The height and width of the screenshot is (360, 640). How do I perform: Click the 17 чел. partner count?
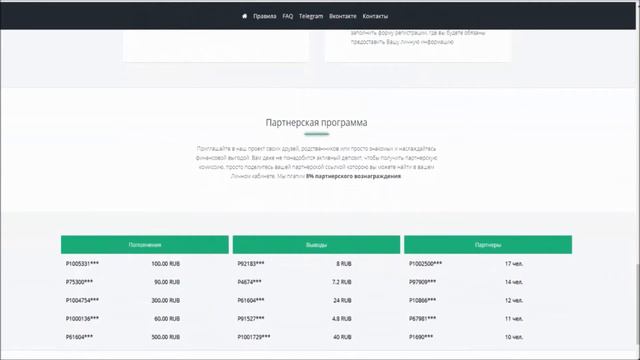tap(514, 264)
